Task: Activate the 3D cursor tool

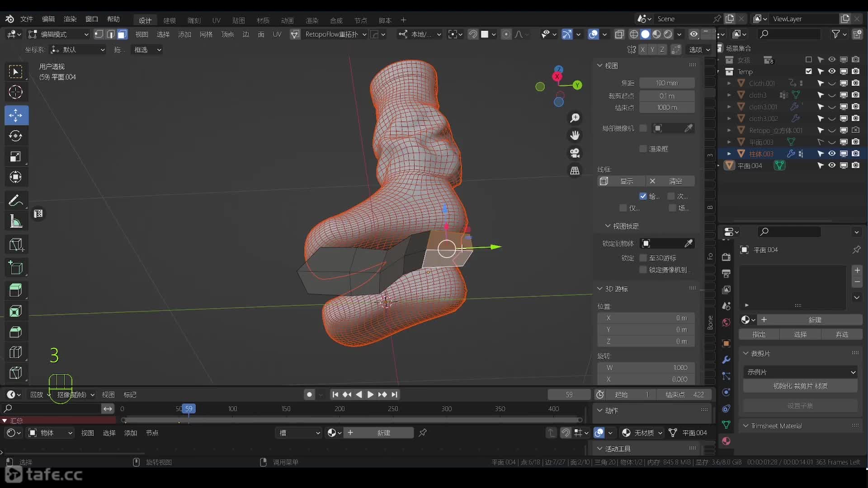Action: tap(16, 92)
